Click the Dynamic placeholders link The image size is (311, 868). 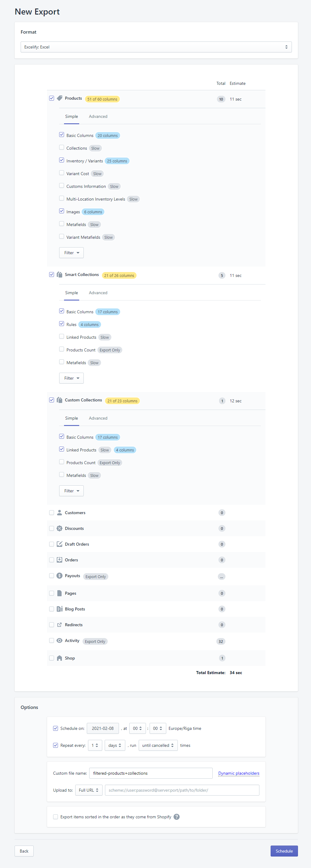(238, 773)
